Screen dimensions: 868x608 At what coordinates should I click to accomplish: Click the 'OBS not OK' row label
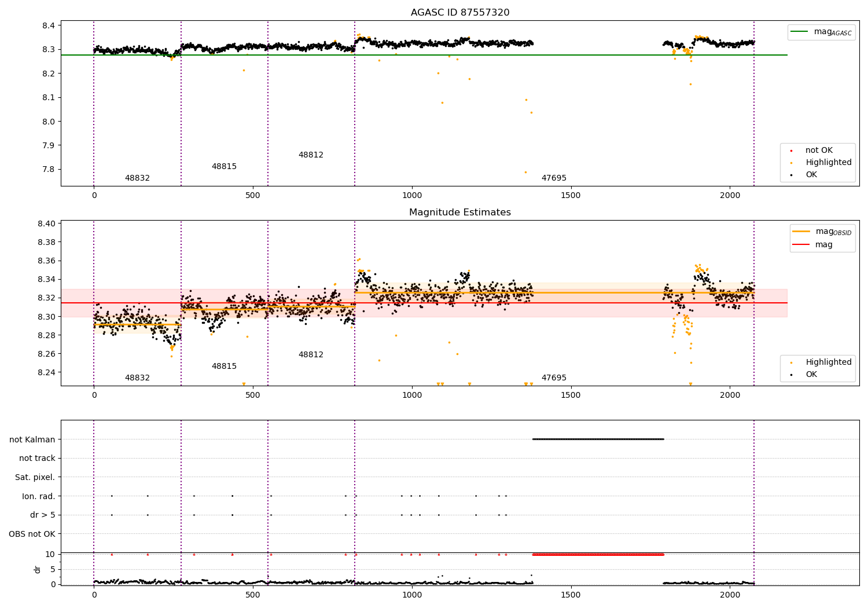coord(32,534)
